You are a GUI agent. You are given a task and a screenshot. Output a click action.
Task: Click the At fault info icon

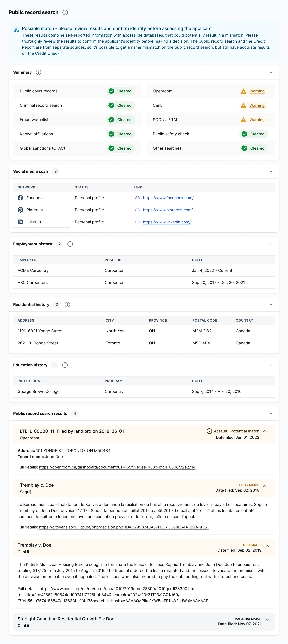(209, 431)
